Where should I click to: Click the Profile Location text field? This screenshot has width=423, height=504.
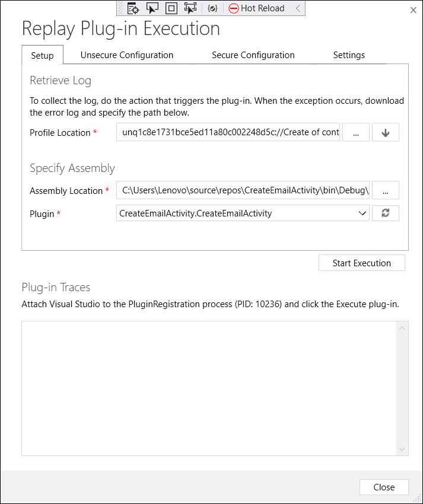click(x=228, y=132)
